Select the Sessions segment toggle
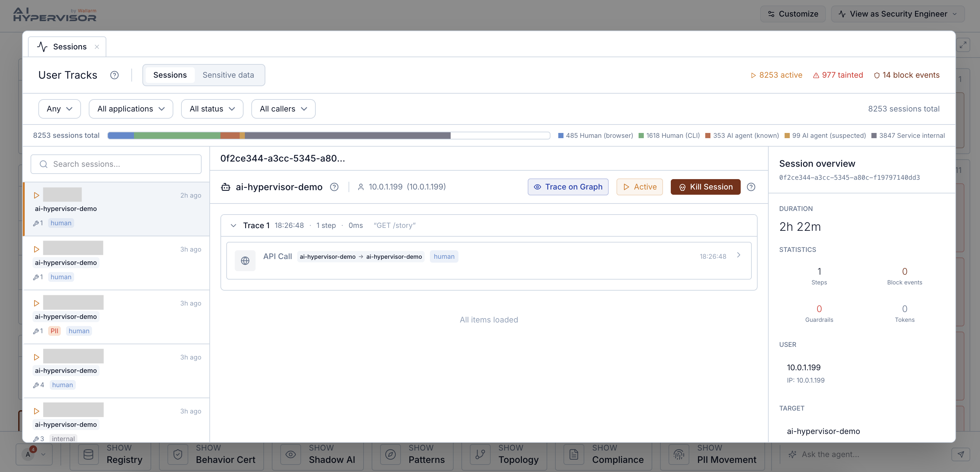Image resolution: width=980 pixels, height=472 pixels. tap(170, 75)
